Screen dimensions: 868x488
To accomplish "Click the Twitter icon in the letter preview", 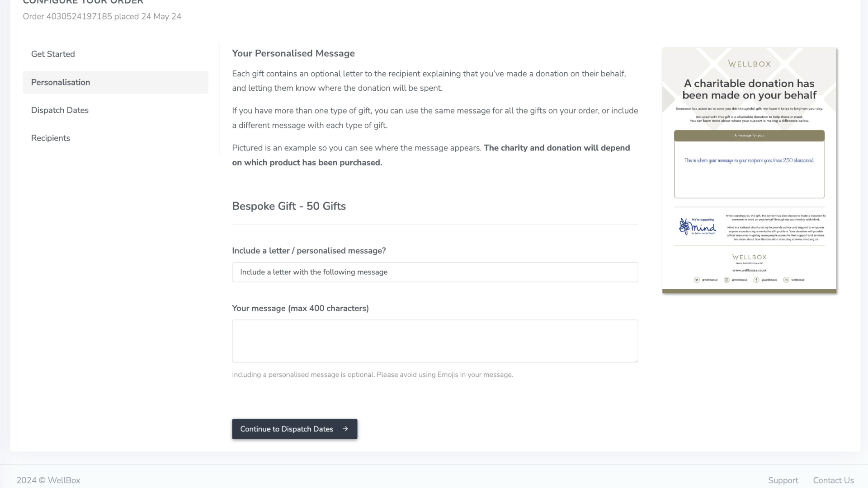I will (697, 280).
